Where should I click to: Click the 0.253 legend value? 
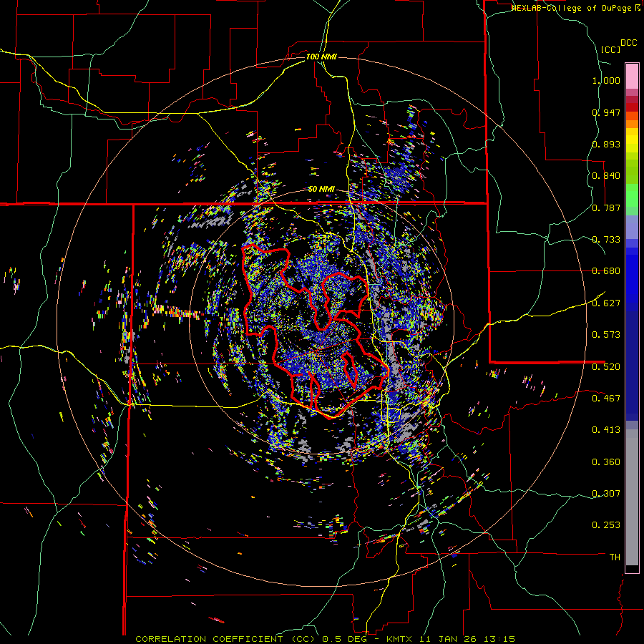(606, 525)
